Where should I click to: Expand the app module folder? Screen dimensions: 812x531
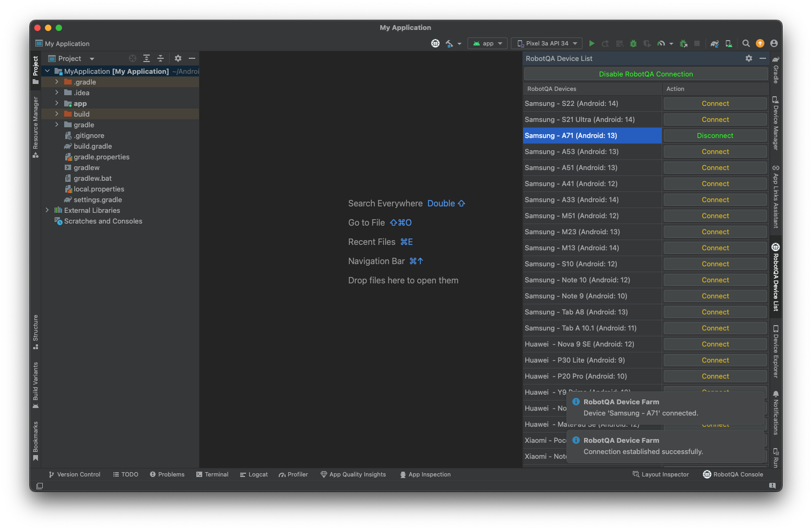click(57, 103)
